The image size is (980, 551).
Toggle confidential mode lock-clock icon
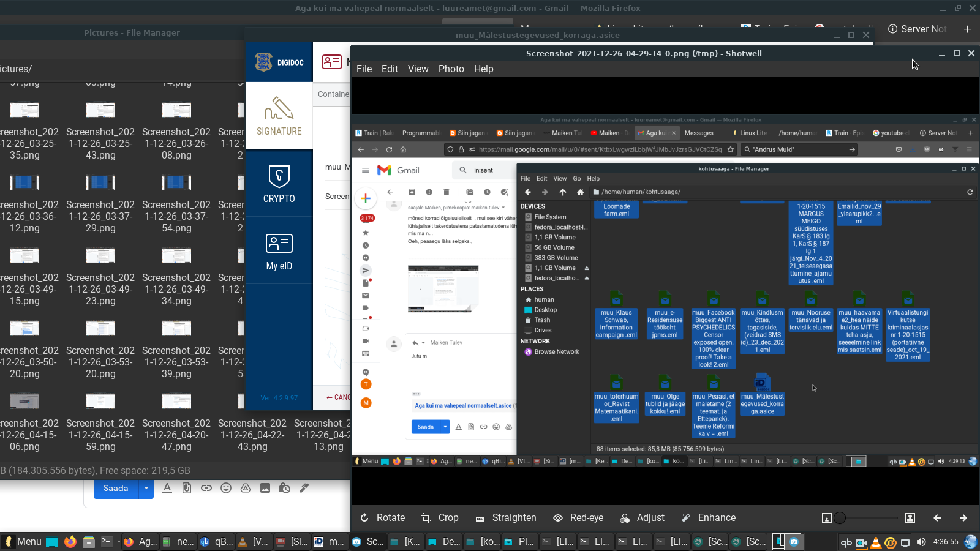tap(285, 488)
